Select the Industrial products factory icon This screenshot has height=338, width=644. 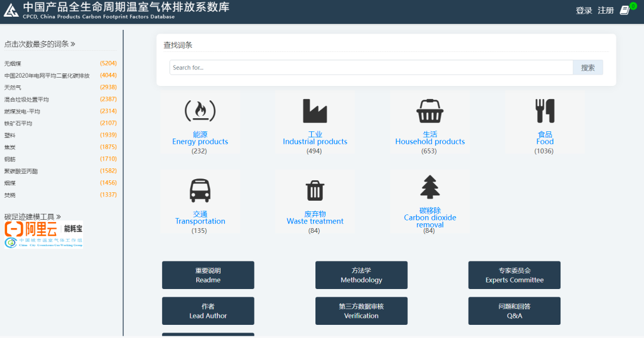pyautogui.click(x=315, y=110)
